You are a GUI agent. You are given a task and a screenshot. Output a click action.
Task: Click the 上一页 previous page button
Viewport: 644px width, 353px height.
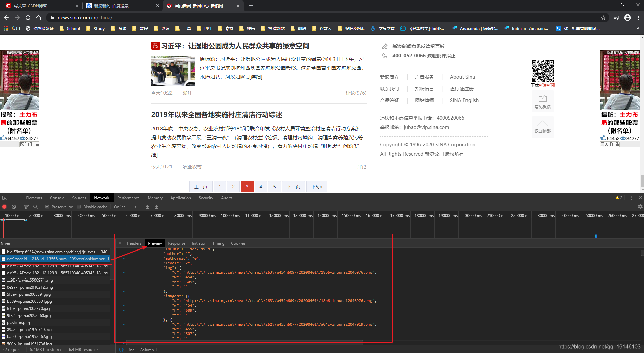(201, 187)
